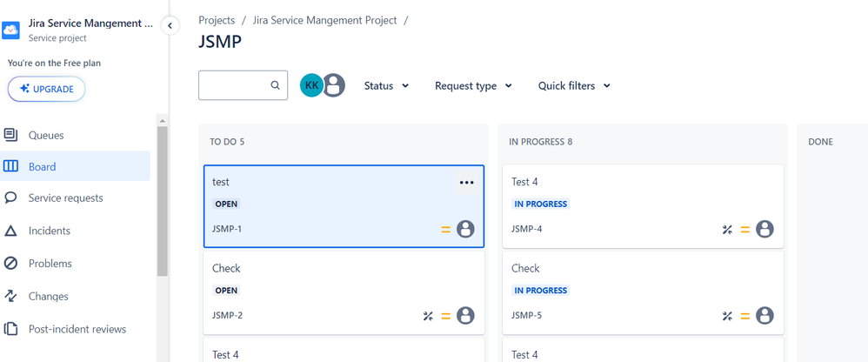The height and width of the screenshot is (362, 868).
Task: Click the TO DO 5 column header
Action: click(x=227, y=142)
